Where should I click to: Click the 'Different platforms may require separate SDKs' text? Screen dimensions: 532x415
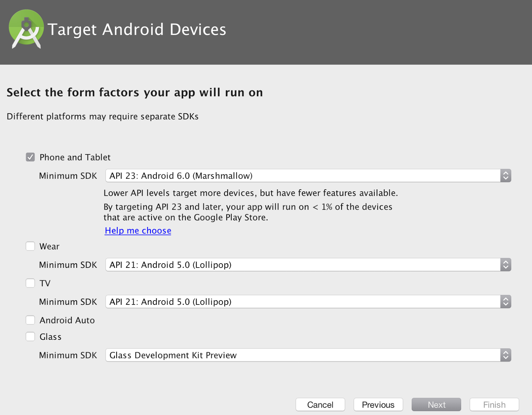(x=102, y=116)
